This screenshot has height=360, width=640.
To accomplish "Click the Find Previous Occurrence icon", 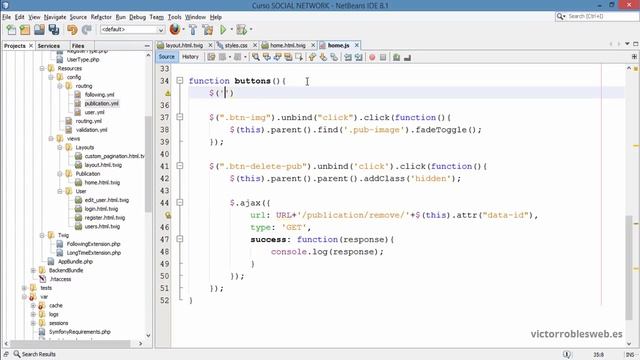I will [267, 57].
